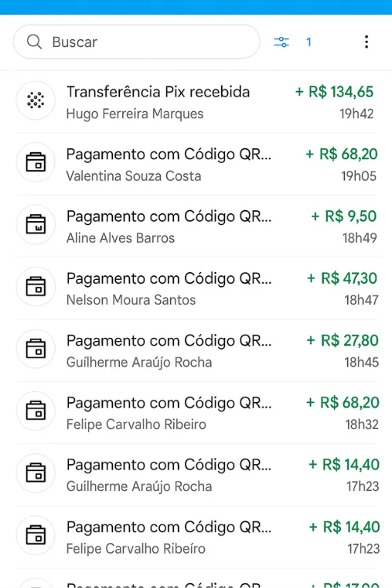This screenshot has height=588, width=392.
Task: Tap the wallet icon for Aline Alves Barros
Action: click(x=35, y=224)
